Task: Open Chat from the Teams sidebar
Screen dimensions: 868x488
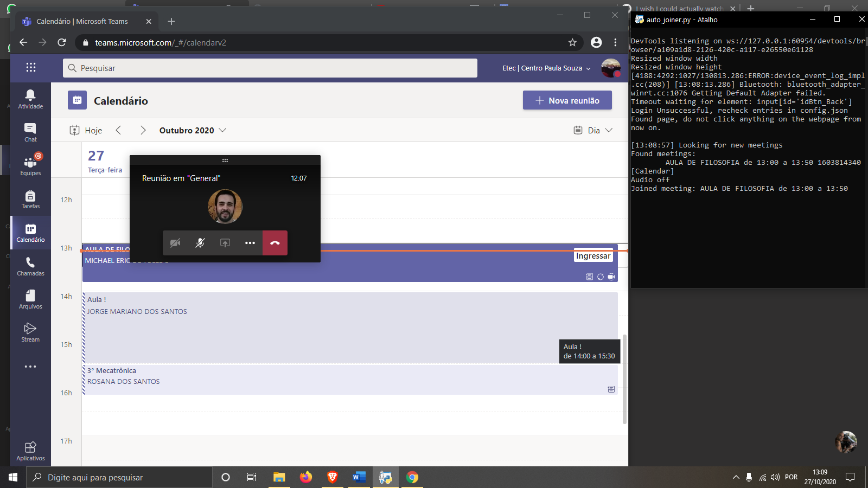Action: click(30, 131)
